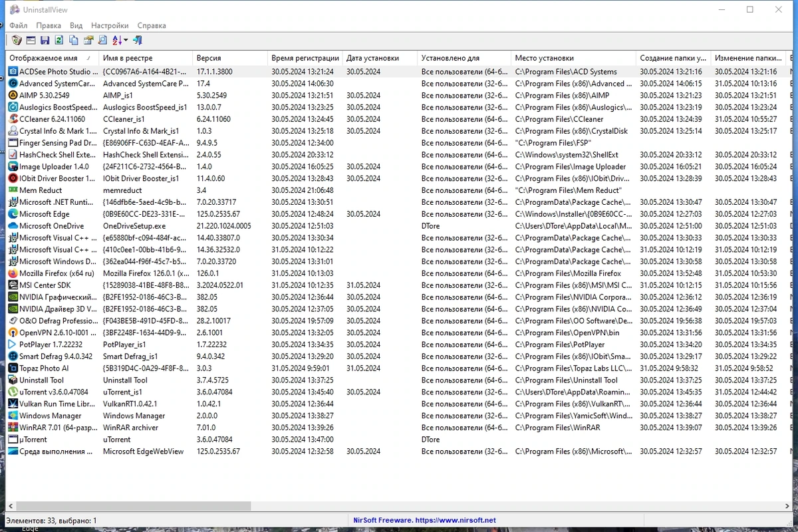Click the horizontal scrollbar thumb
This screenshot has height=532, width=798.
[x=133, y=506]
